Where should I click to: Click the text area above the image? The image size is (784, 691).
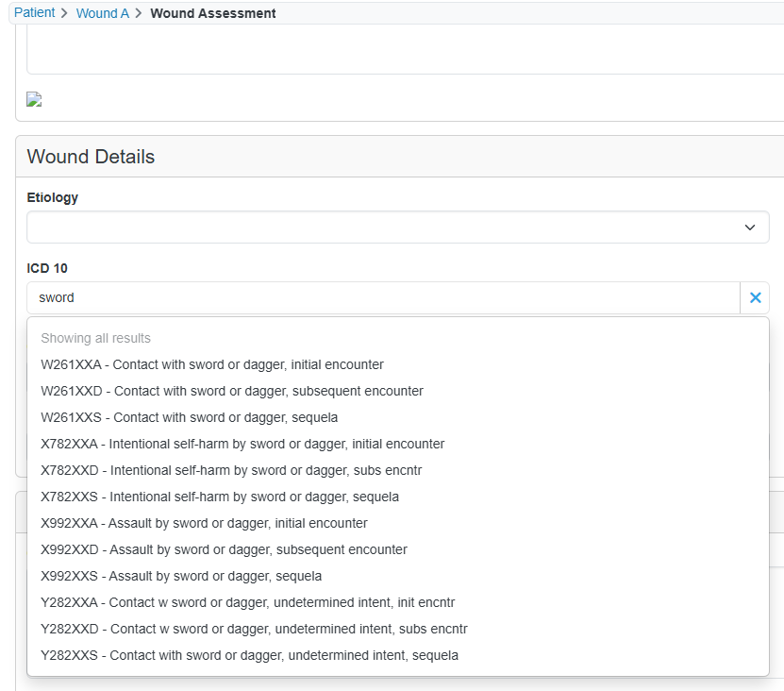(x=405, y=49)
